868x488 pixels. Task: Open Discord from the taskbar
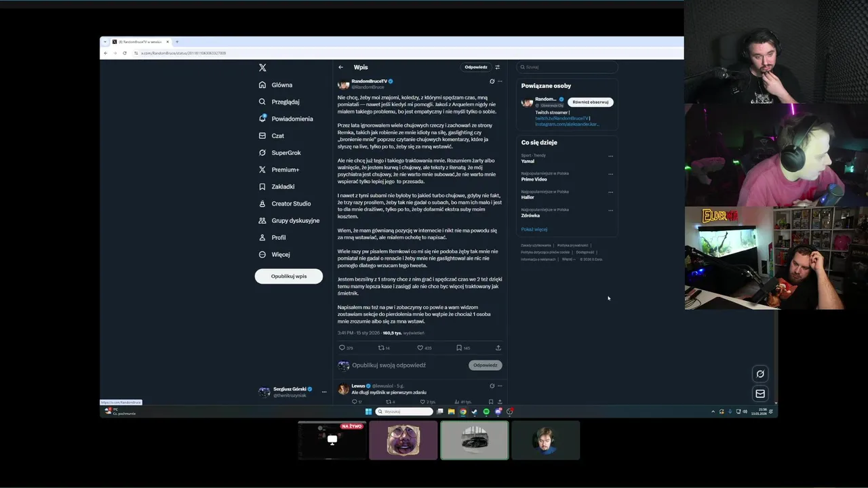[498, 411]
